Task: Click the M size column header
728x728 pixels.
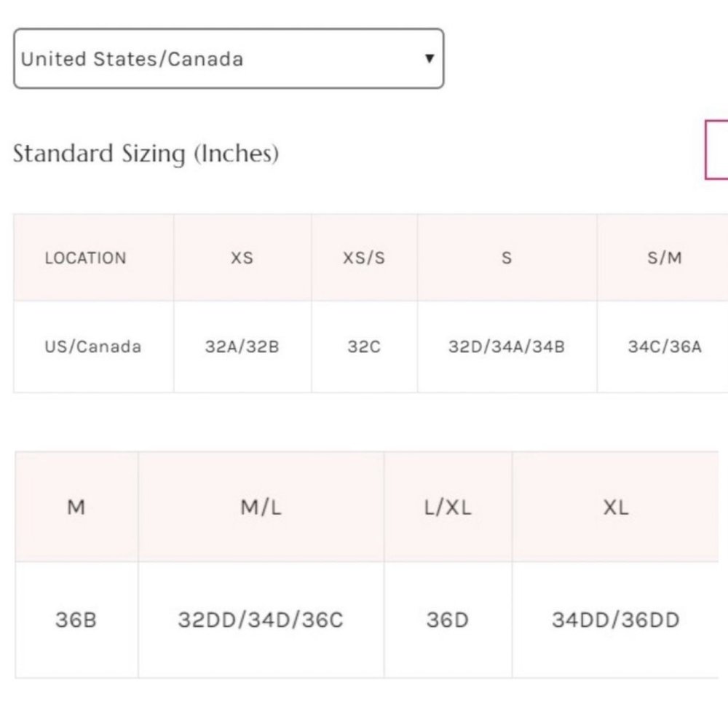Action: point(76,507)
